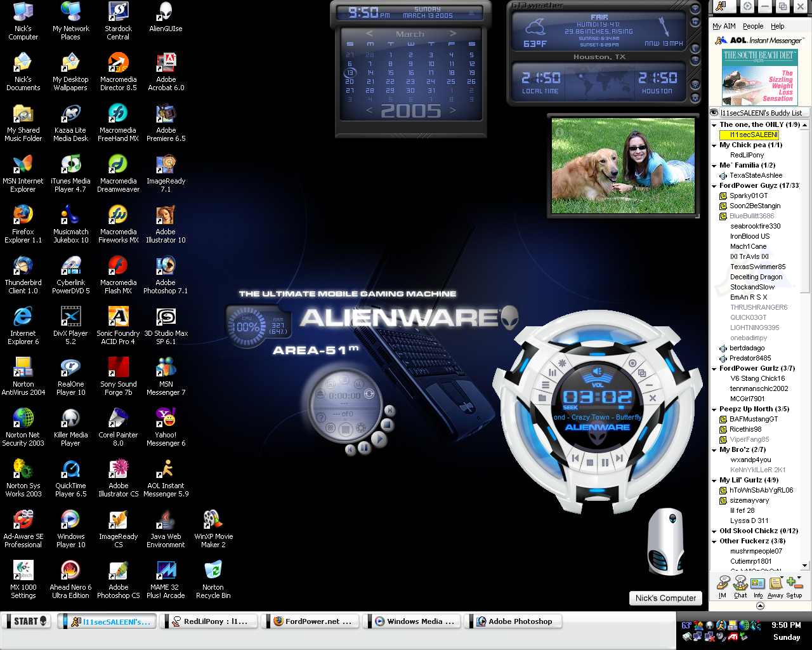Image resolution: width=812 pixels, height=650 pixels.
Task: Open the Help menu in AIM
Action: 778,26
